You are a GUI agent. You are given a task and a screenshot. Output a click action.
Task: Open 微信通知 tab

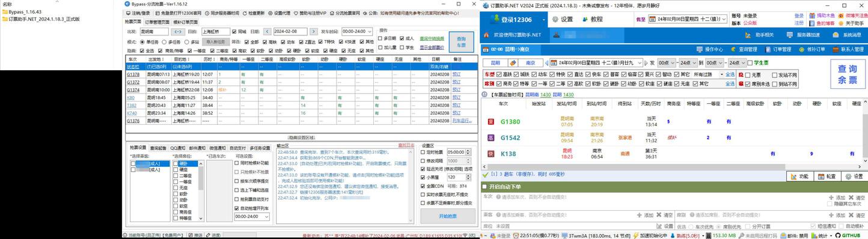click(218, 148)
